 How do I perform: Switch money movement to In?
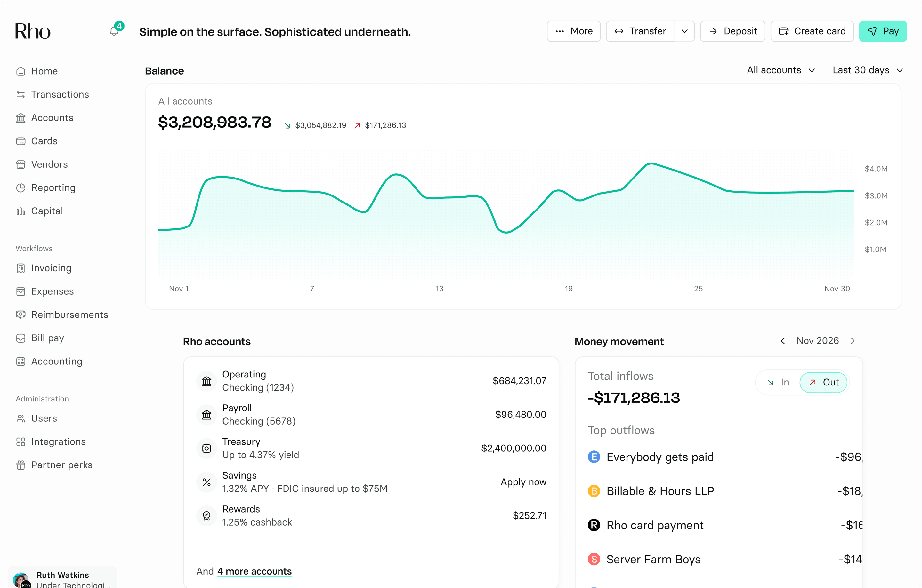[x=778, y=382]
